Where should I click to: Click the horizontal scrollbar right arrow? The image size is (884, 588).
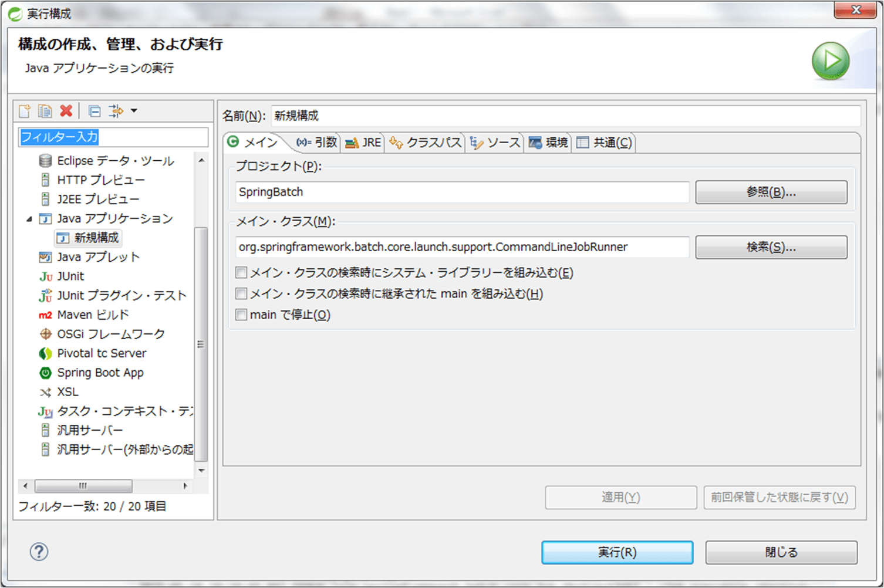(x=185, y=486)
